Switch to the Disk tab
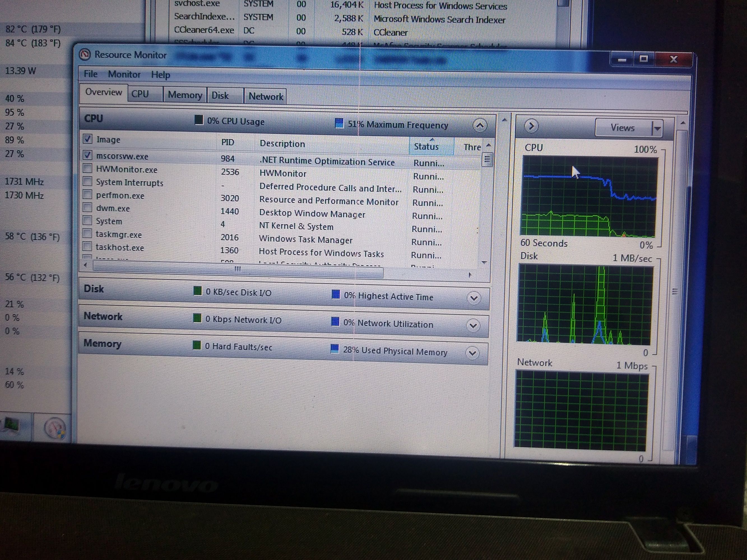 (x=225, y=95)
